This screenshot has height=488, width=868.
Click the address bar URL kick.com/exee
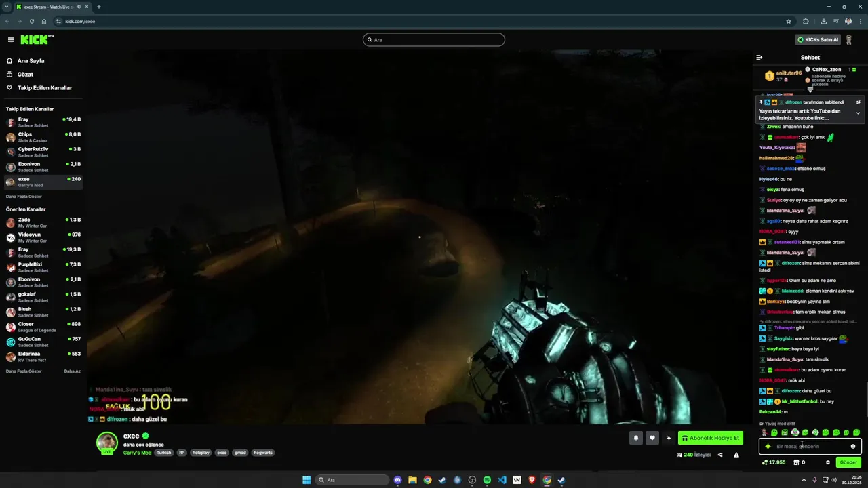click(x=80, y=21)
